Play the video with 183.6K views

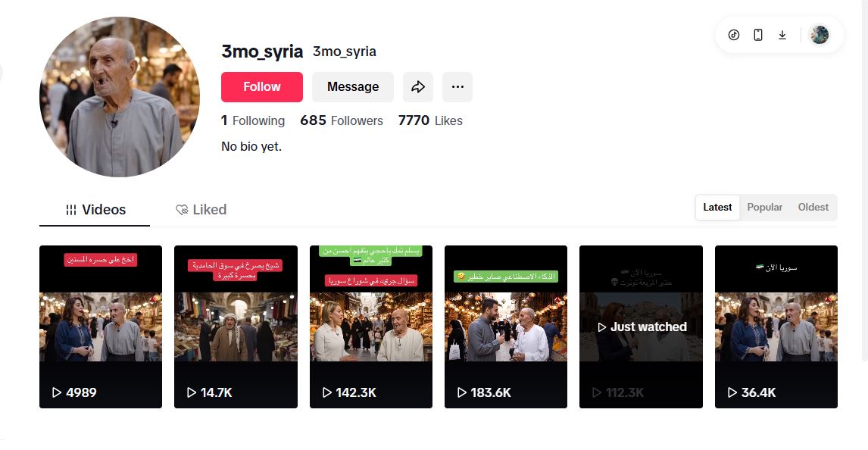click(x=506, y=327)
